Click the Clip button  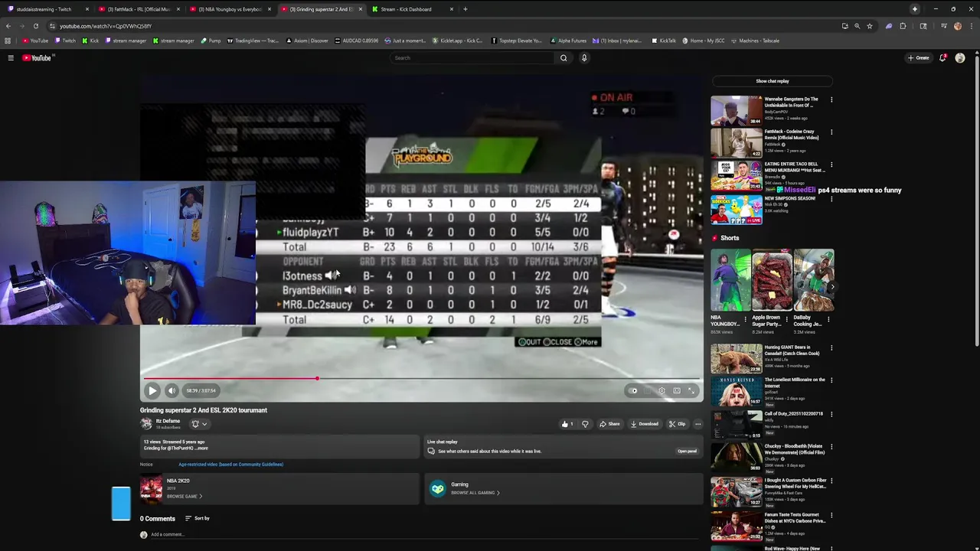[x=677, y=424]
